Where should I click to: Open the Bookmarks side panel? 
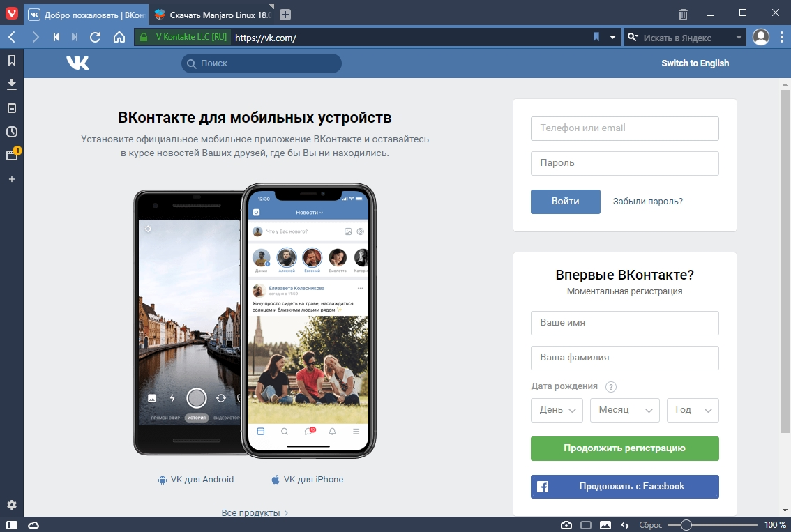click(12, 61)
